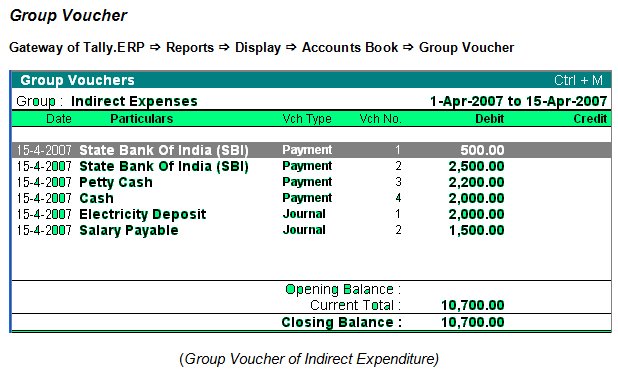Click the Ctrl + M shortcut label
Screen dimensions: 618x373
point(578,80)
